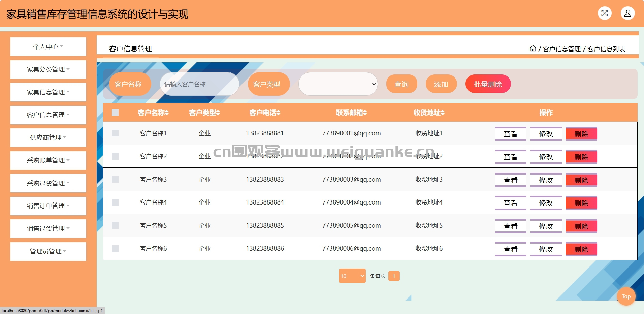Open the user profile icon
Viewport: 644px width, 314px height.
click(628, 13)
